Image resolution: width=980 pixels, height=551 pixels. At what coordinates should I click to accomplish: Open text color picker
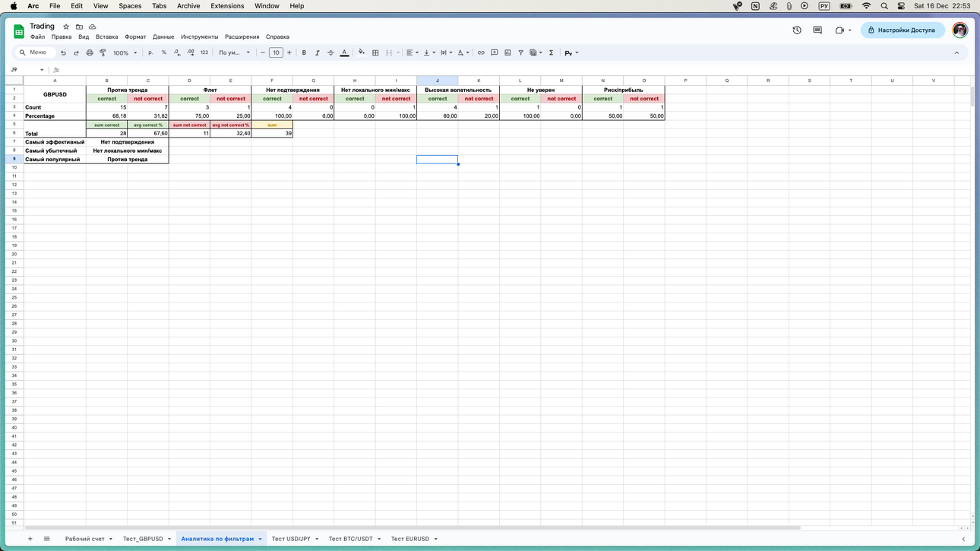[x=344, y=52]
